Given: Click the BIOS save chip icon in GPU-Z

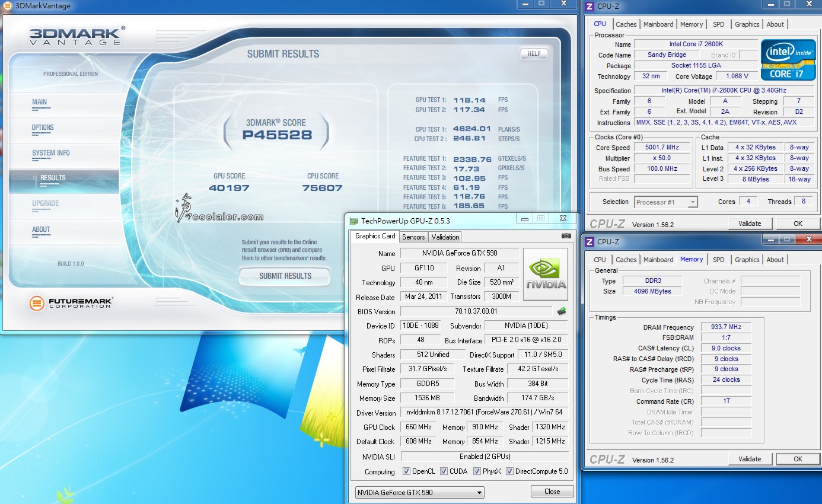Looking at the screenshot, I should [x=561, y=311].
